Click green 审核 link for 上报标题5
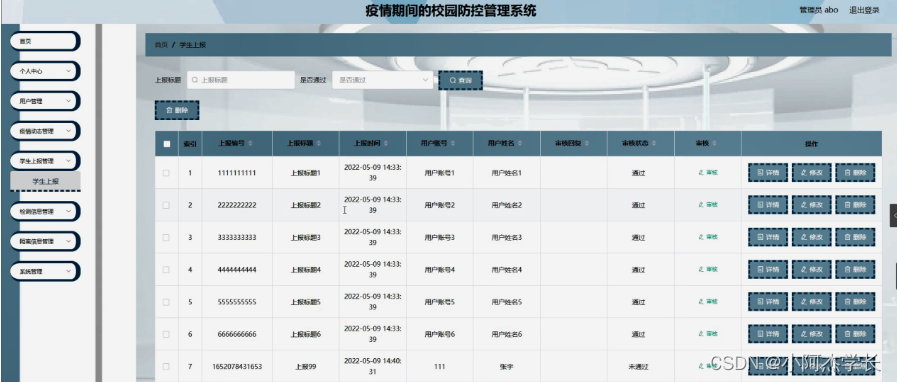 [x=708, y=301]
